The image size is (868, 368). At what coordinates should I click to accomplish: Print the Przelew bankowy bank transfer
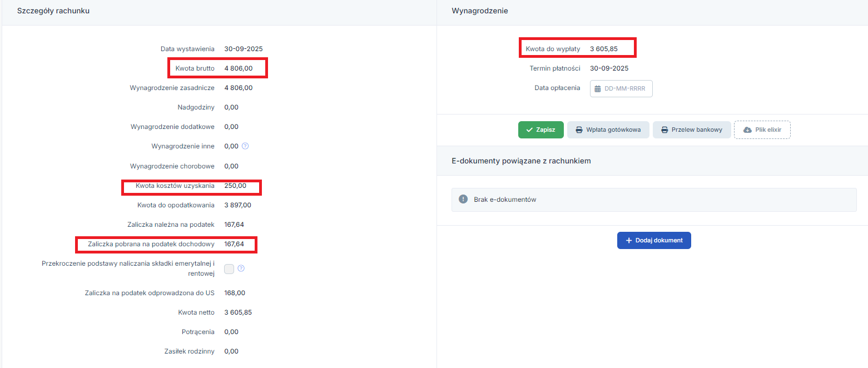click(692, 130)
